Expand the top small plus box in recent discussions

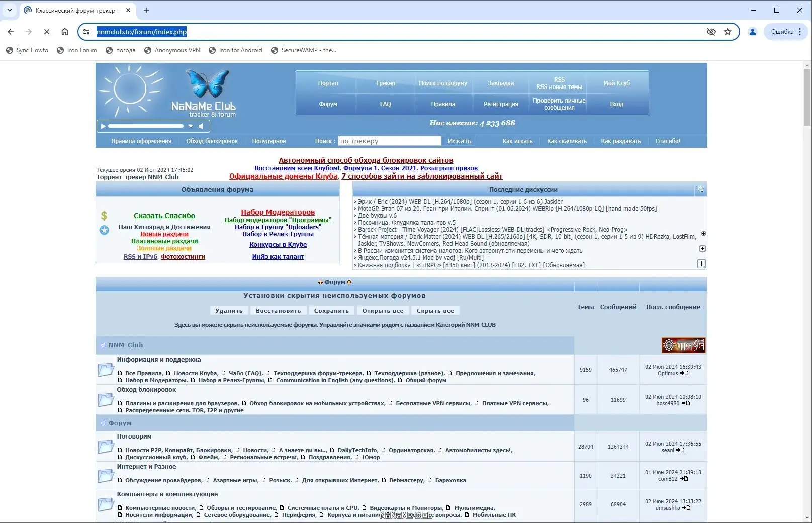click(x=703, y=234)
